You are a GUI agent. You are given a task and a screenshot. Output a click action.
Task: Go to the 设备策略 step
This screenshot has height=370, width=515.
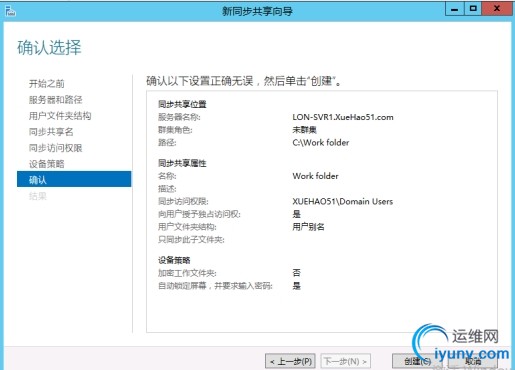click(47, 164)
